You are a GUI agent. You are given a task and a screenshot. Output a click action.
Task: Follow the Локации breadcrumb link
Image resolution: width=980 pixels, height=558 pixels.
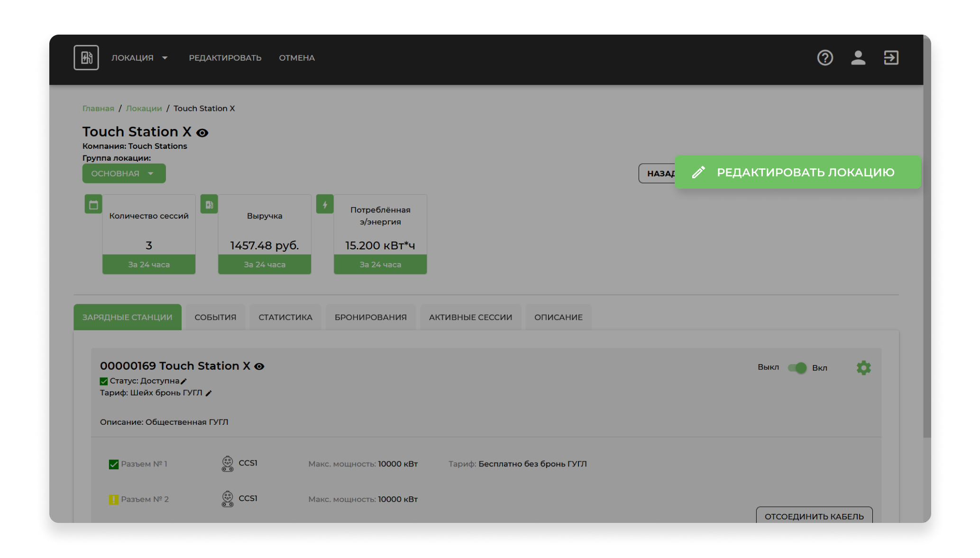coord(144,109)
